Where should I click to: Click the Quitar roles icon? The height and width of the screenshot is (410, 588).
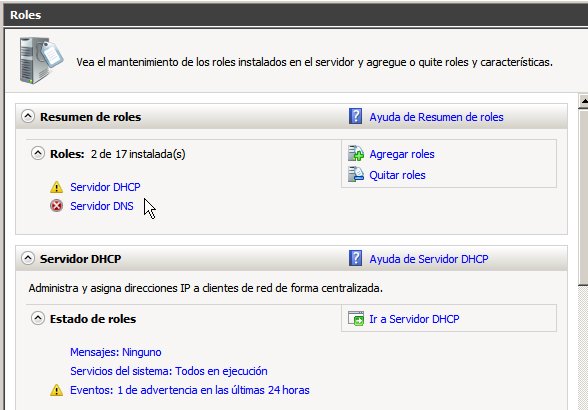(356, 174)
